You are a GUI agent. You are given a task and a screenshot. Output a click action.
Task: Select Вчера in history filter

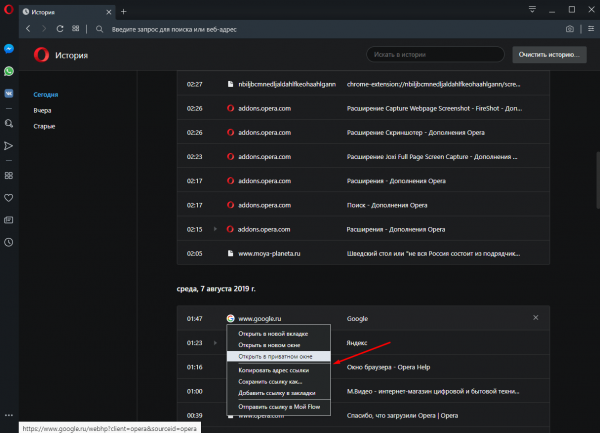42,111
